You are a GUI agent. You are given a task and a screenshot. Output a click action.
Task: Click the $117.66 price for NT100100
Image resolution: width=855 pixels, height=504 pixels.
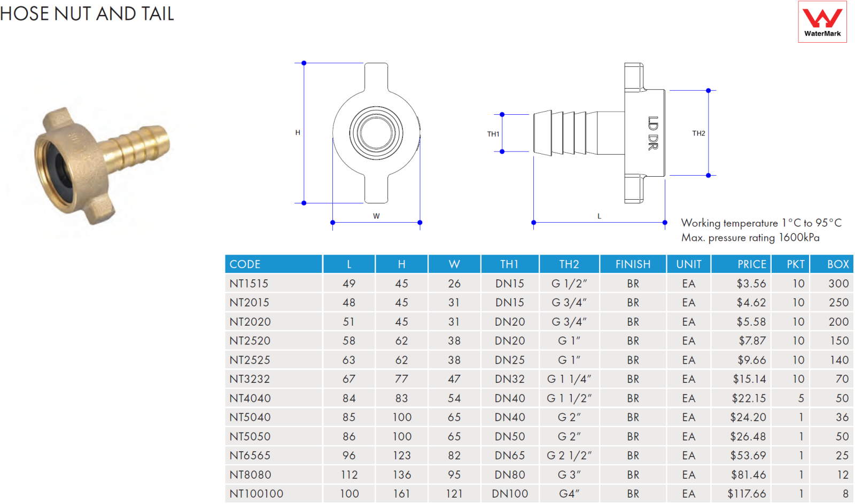coord(747,494)
